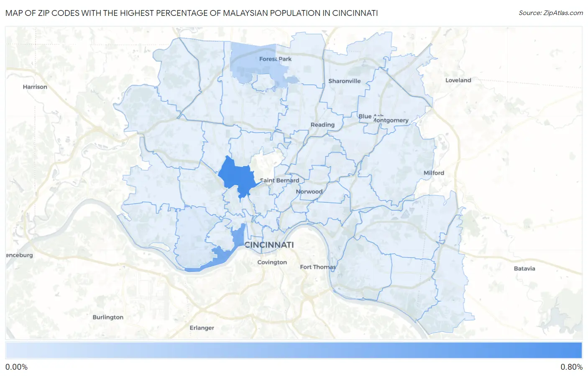
Task: Click the Covington label
Action: tap(272, 262)
